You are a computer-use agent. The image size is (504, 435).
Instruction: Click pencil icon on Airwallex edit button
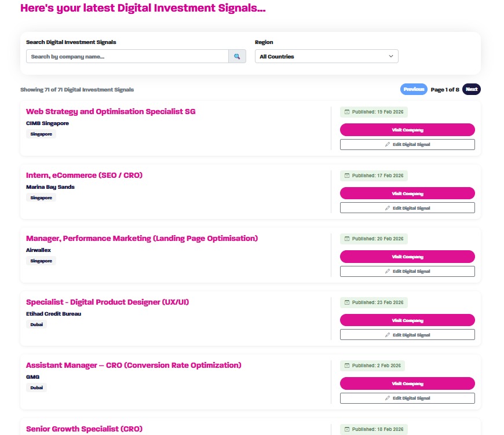point(388,271)
